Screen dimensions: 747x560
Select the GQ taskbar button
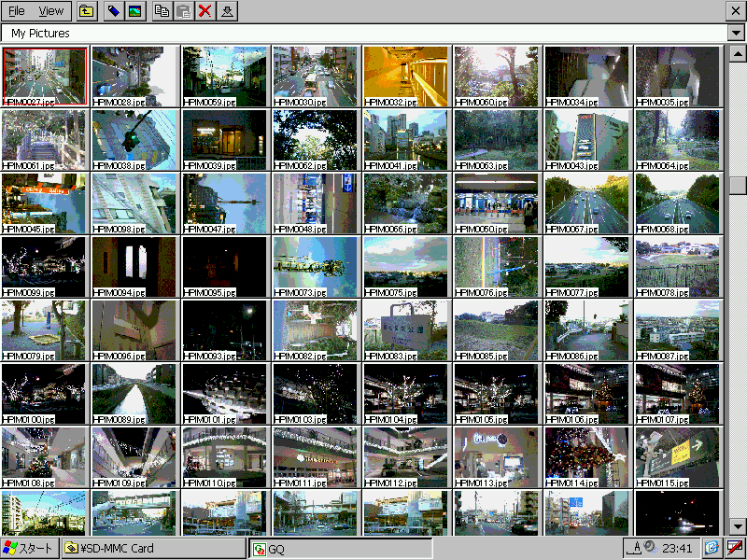pyautogui.click(x=342, y=549)
